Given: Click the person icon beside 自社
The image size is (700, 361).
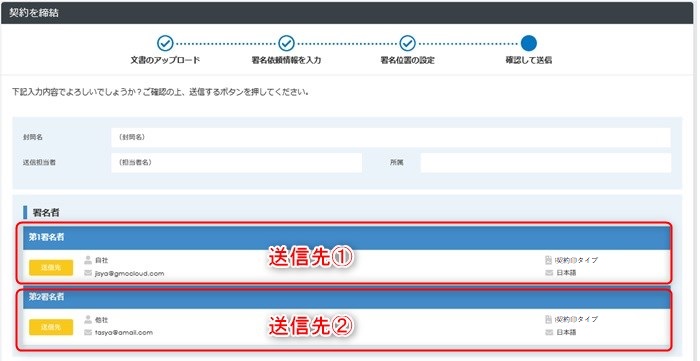Looking at the screenshot, I should tap(88, 260).
